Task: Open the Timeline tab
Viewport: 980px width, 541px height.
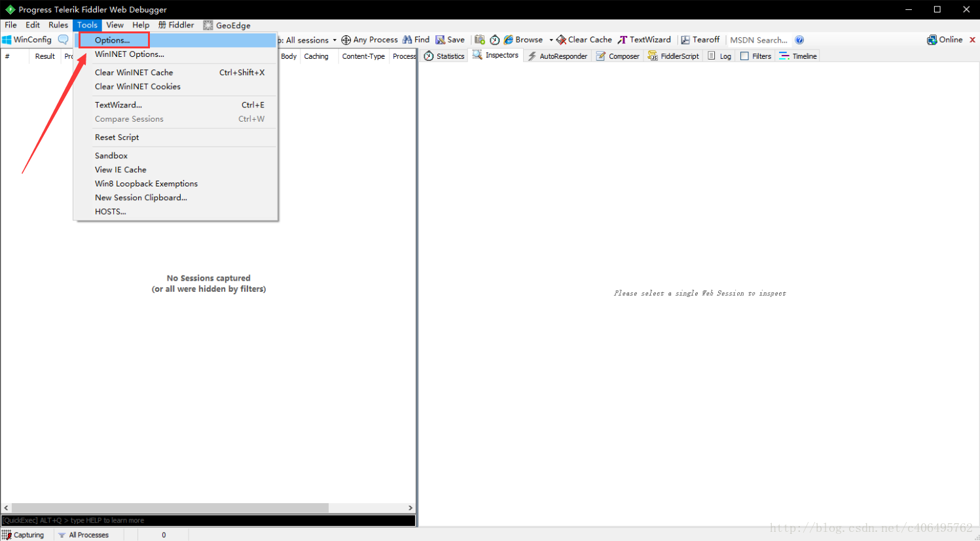Action: (797, 56)
